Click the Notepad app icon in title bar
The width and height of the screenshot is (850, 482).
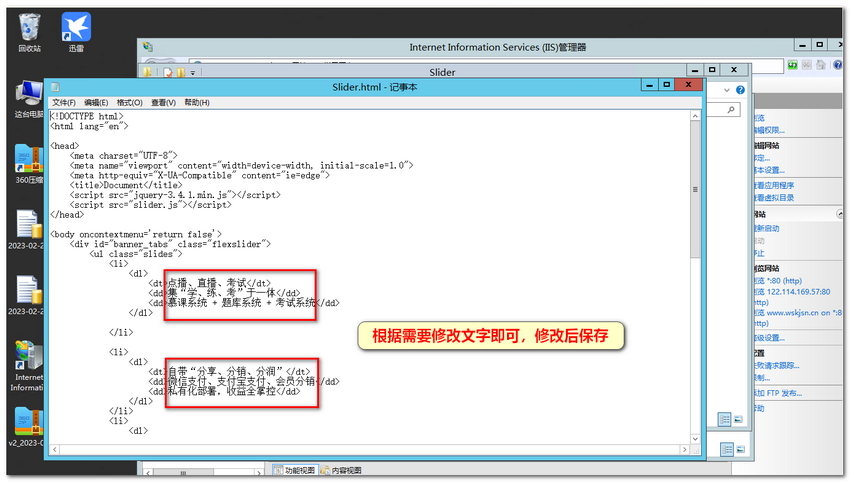coord(55,87)
